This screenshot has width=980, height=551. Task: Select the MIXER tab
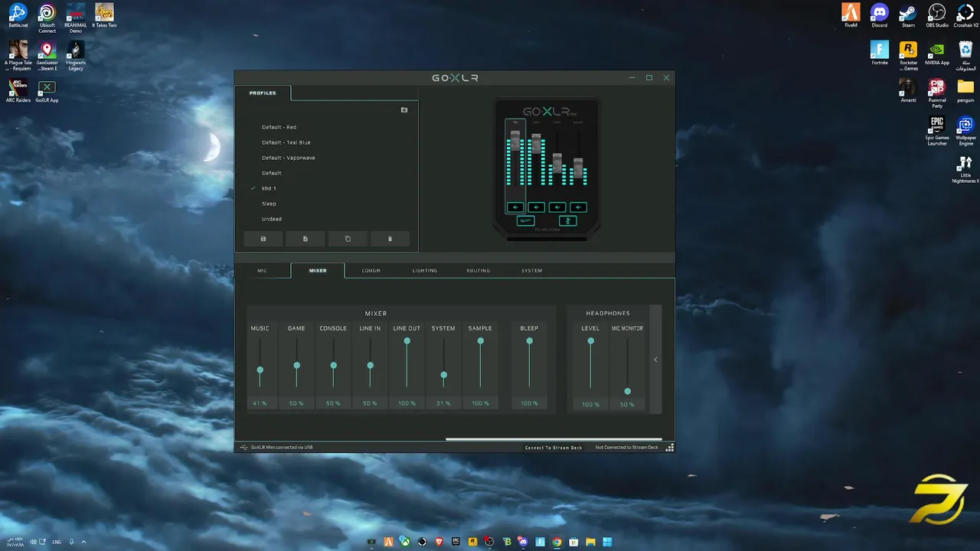pyautogui.click(x=318, y=270)
